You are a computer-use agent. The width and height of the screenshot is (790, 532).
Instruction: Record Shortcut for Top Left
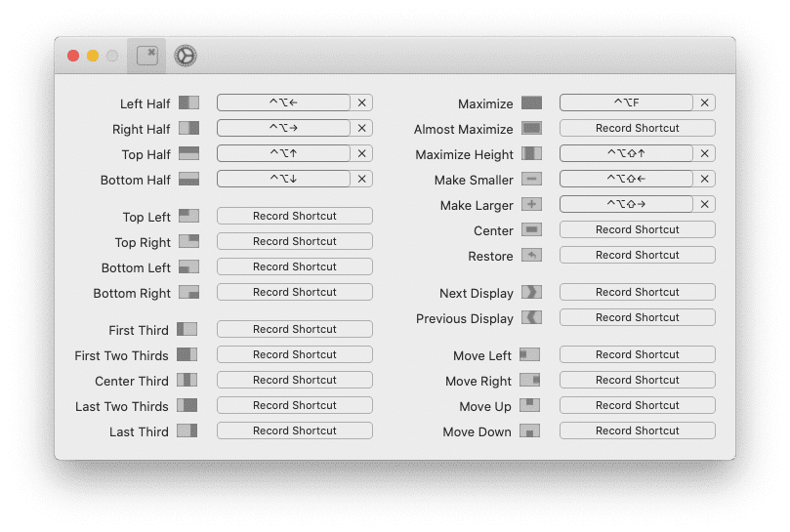tap(295, 216)
